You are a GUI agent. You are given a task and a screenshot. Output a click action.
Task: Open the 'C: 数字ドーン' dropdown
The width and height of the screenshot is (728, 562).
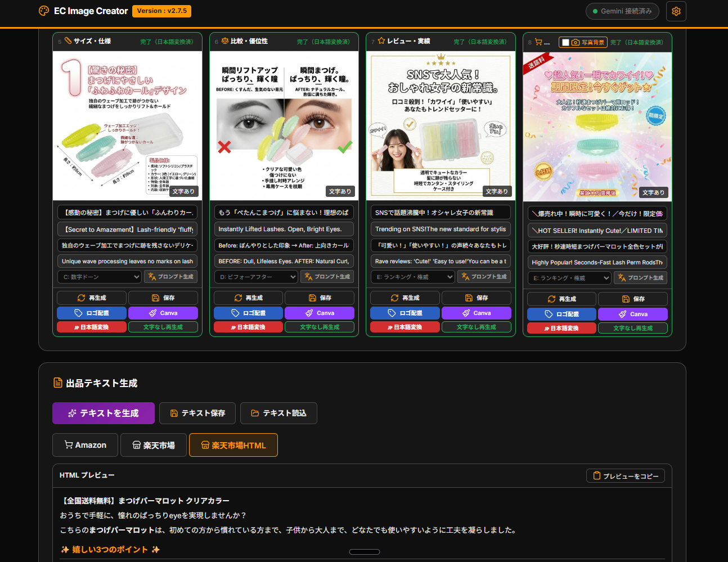pos(99,277)
